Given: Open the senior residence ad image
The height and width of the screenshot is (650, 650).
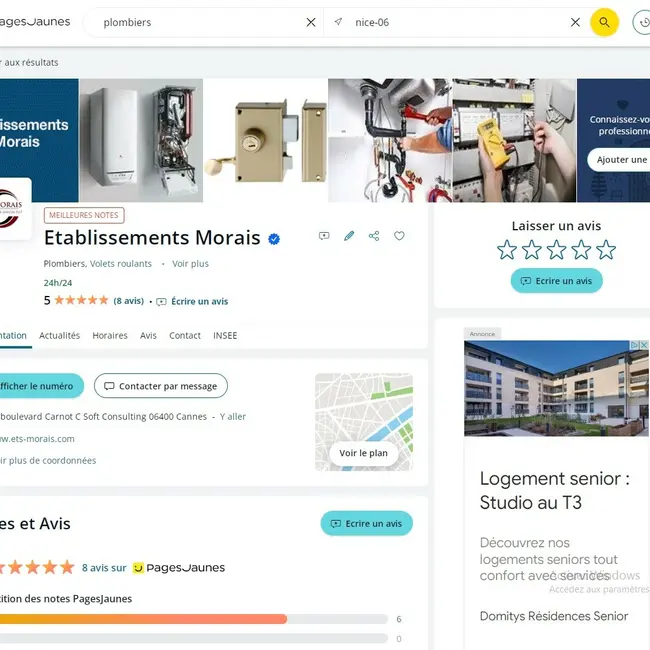Looking at the screenshot, I should (x=556, y=388).
